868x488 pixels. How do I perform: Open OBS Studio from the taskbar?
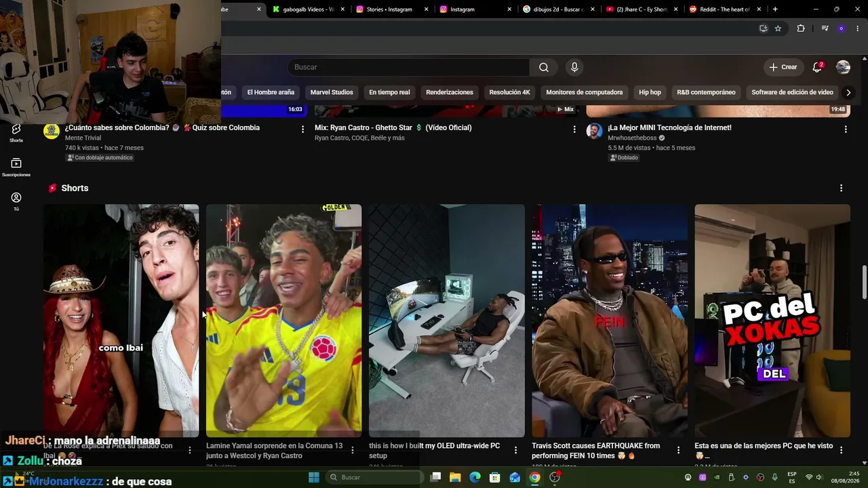click(x=555, y=477)
